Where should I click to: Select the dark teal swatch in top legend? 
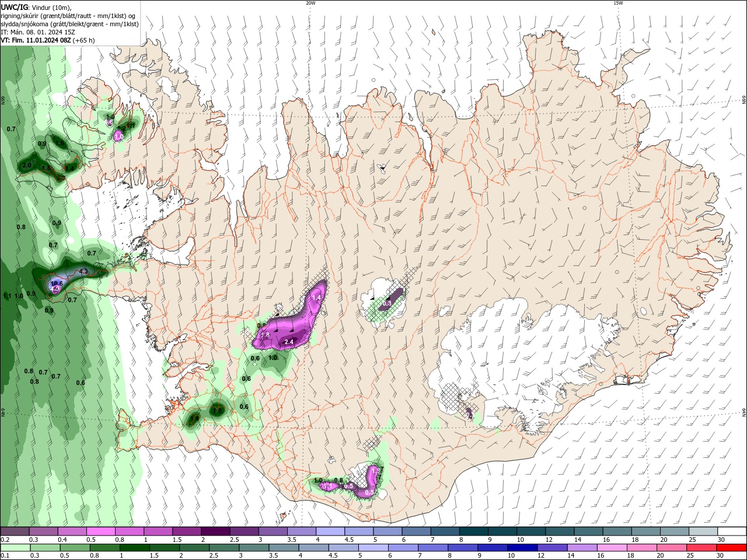[x=474, y=531]
